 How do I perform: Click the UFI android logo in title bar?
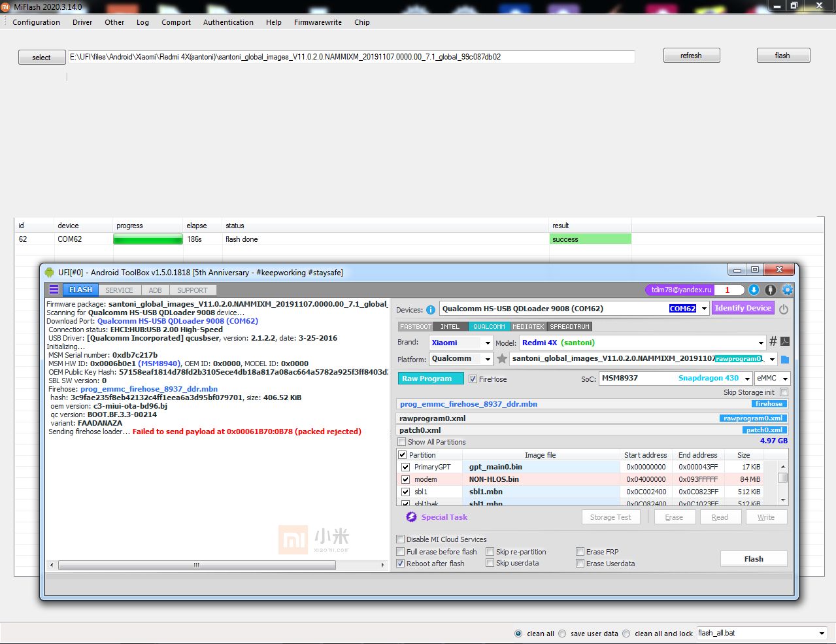pyautogui.click(x=49, y=272)
